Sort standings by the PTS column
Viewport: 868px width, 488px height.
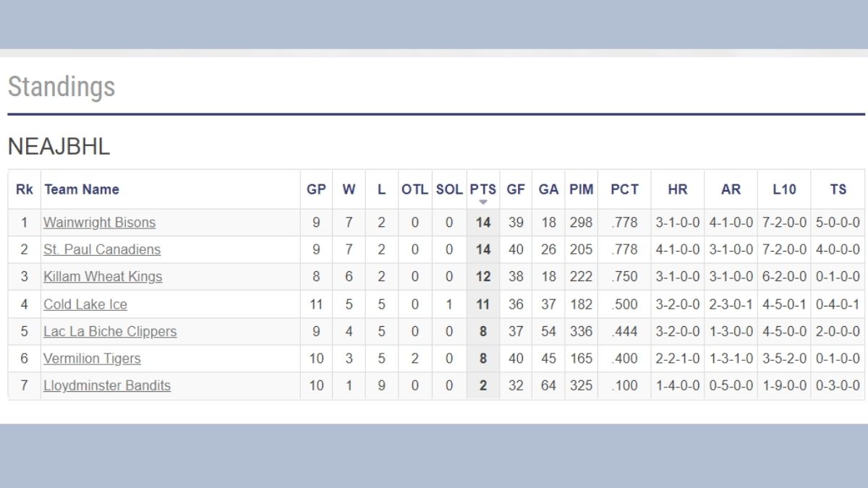point(482,189)
